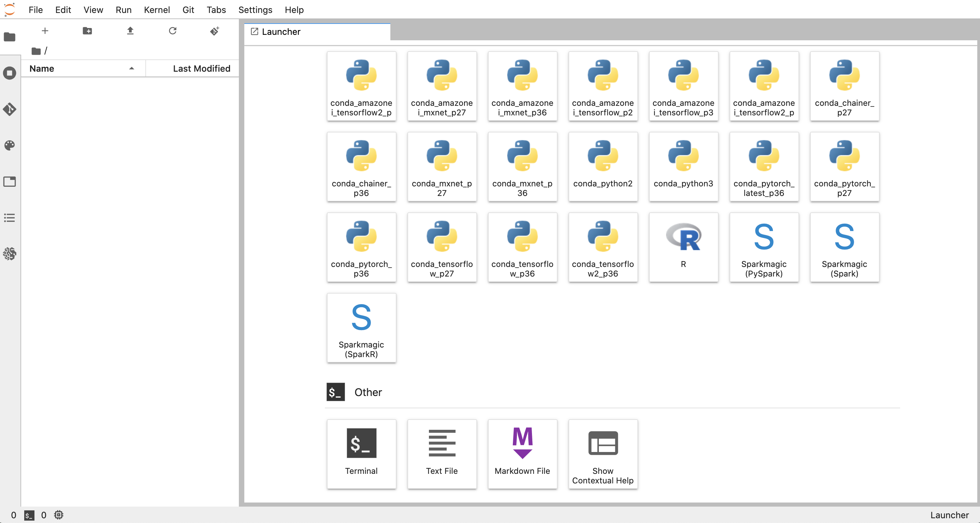Create a new Text File
The image size is (980, 523).
442,455
